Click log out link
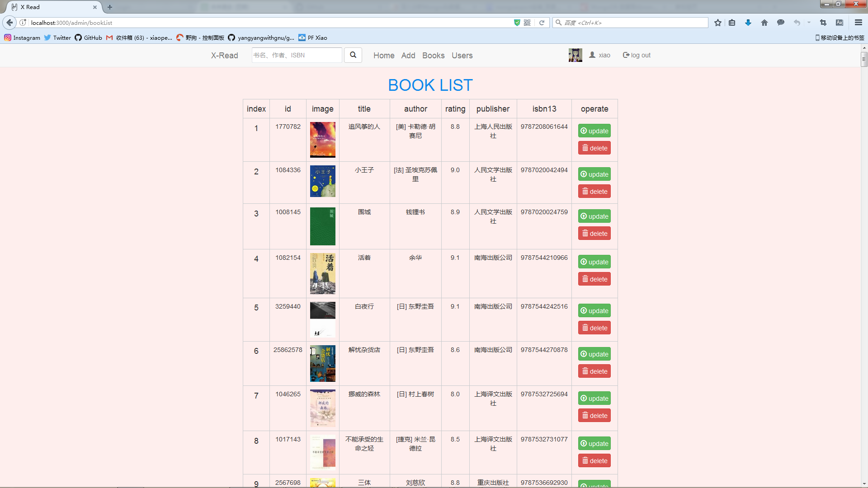Image resolution: width=868 pixels, height=488 pixels. [x=637, y=55]
